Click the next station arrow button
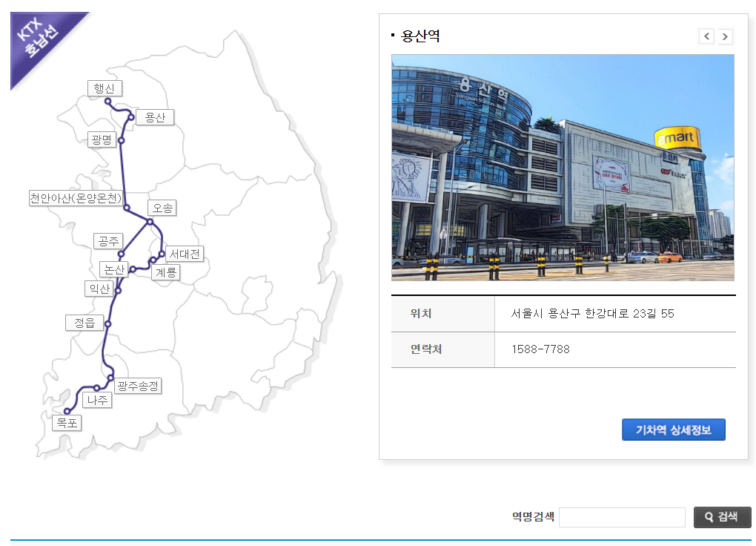 [725, 36]
